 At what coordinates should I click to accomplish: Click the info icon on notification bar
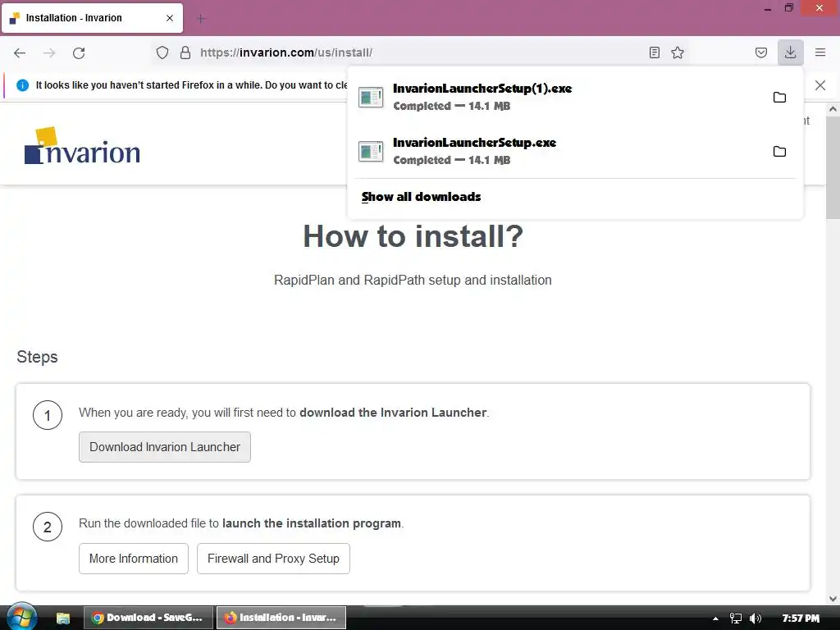[22, 85]
